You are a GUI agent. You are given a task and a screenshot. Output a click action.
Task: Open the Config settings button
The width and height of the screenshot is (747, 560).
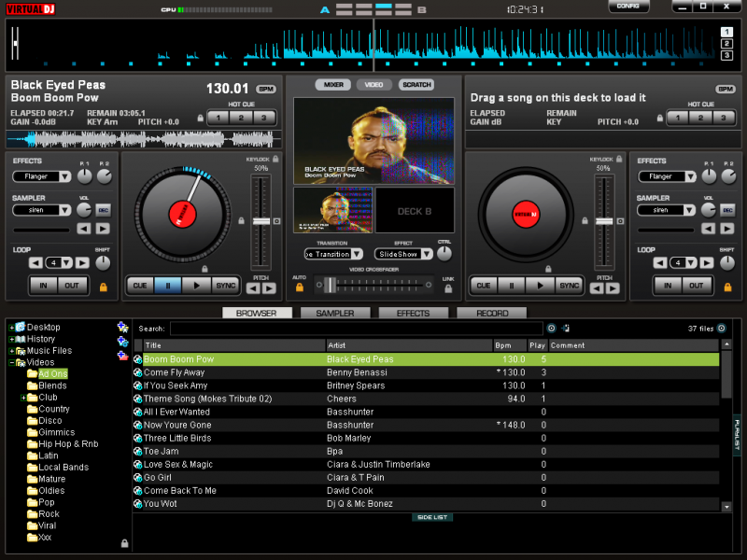(628, 7)
